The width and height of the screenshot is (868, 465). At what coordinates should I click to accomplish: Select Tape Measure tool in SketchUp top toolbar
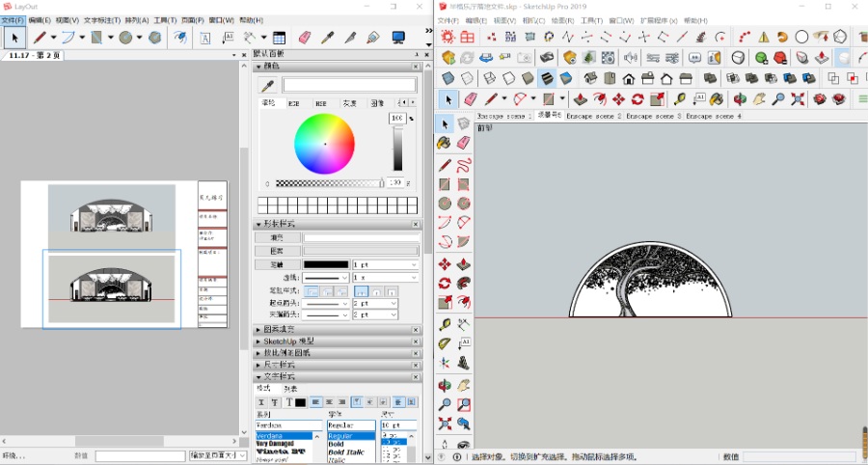coord(679,99)
